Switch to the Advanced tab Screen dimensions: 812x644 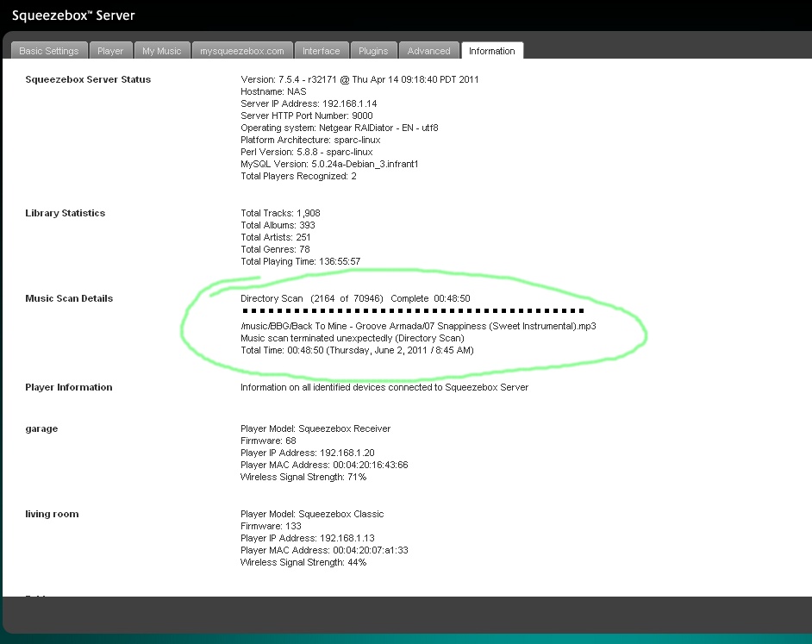pyautogui.click(x=429, y=51)
